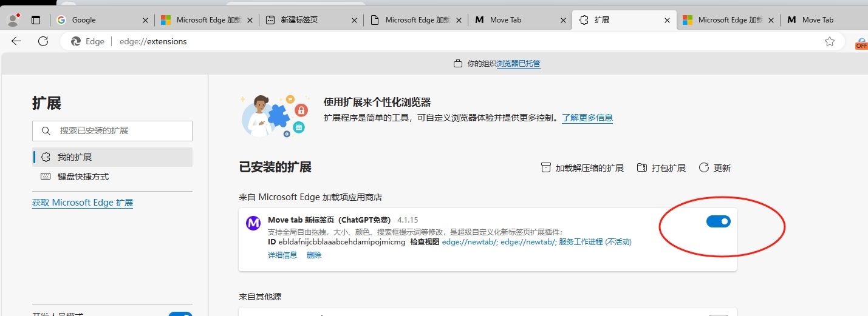Click the 打包扩展 button
This screenshot has width=868, height=316.
[x=661, y=168]
